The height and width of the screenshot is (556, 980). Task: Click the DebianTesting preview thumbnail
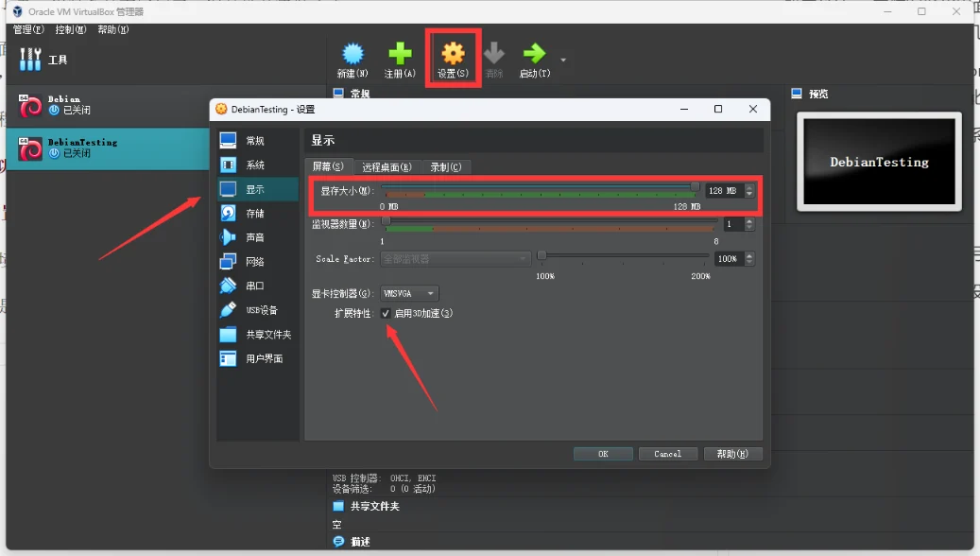click(x=879, y=162)
